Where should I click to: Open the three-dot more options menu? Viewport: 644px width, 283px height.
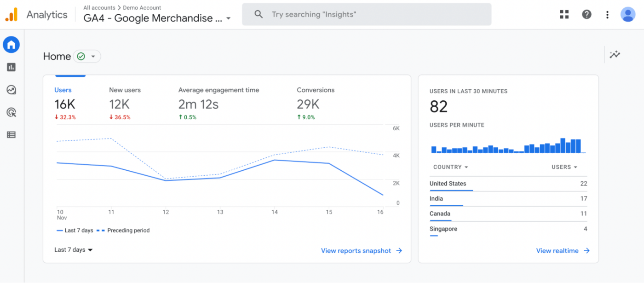point(607,15)
